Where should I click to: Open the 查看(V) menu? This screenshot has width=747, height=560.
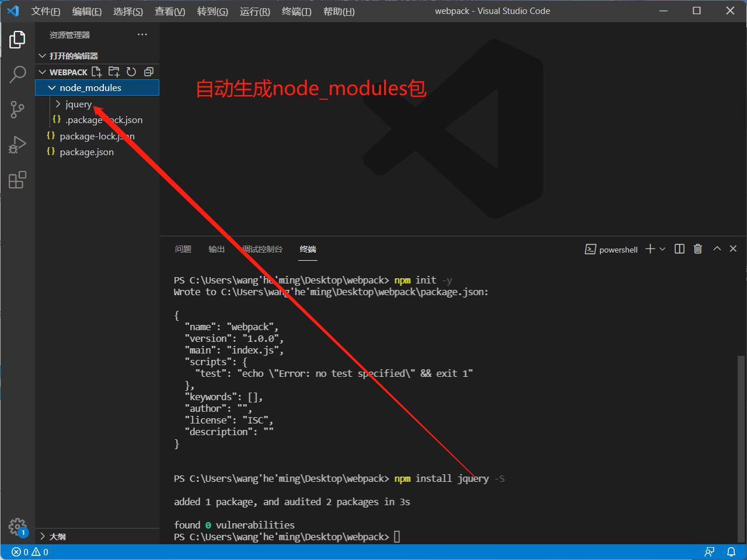click(170, 11)
